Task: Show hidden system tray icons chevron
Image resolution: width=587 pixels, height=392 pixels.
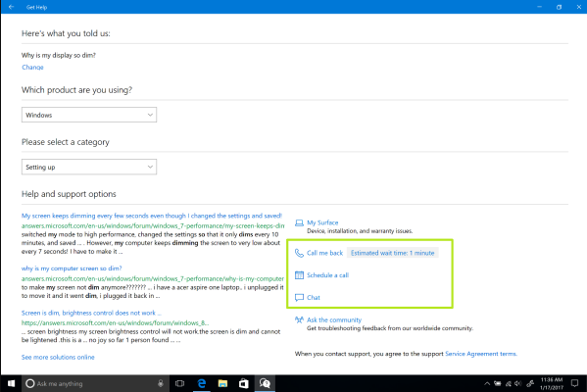Action: pyautogui.click(x=487, y=383)
